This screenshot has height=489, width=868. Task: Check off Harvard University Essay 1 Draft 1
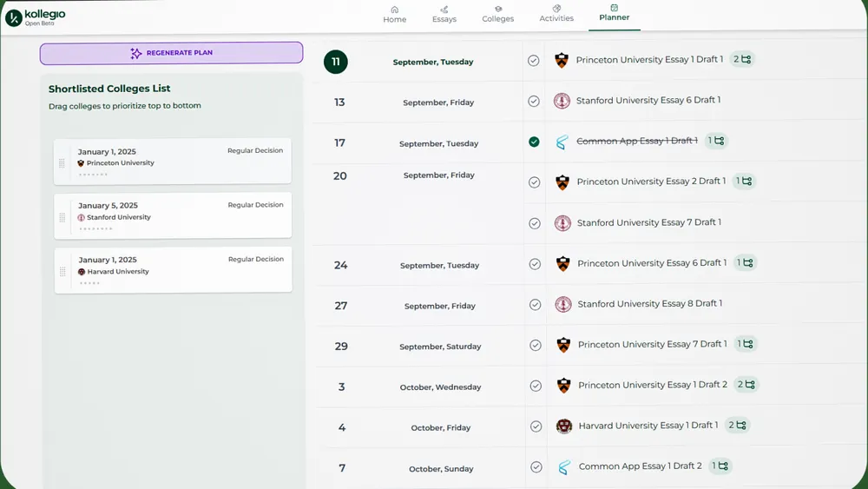536,426
